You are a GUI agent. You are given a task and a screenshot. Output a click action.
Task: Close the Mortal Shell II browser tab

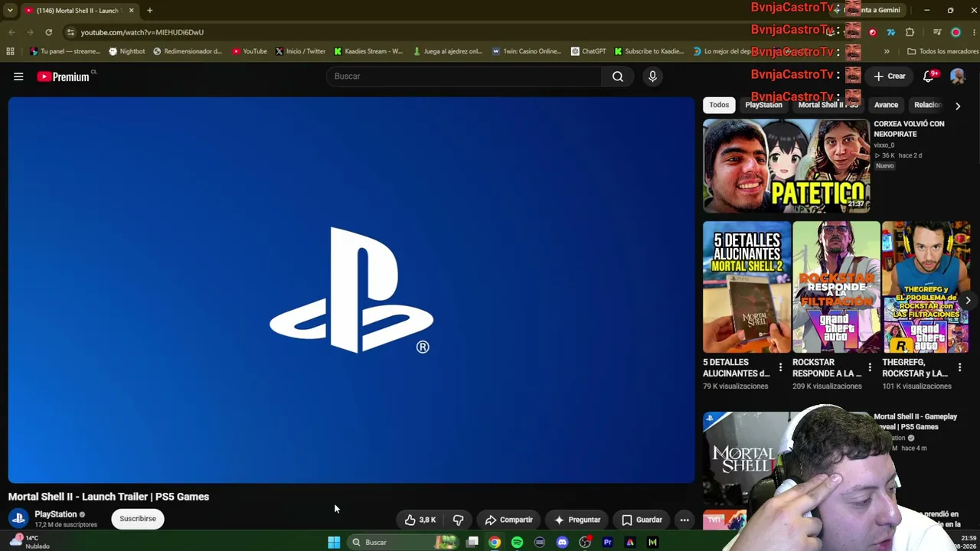131,11
